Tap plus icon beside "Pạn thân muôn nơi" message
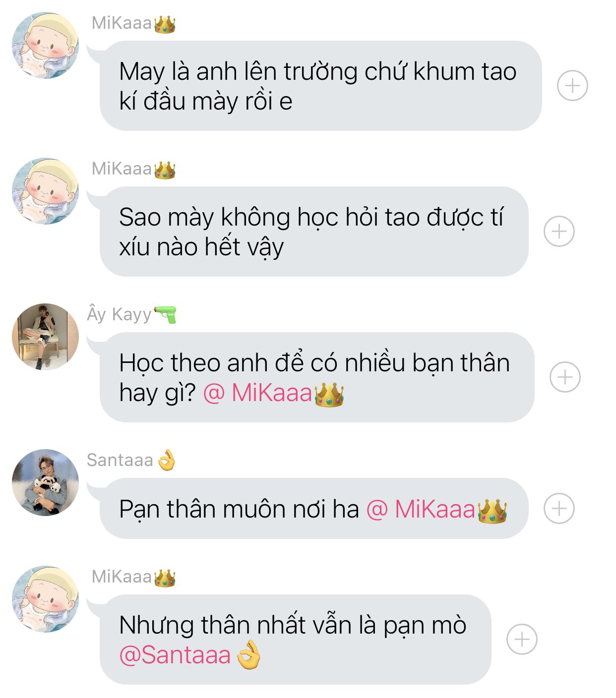The width and height of the screenshot is (616, 698). (559, 509)
